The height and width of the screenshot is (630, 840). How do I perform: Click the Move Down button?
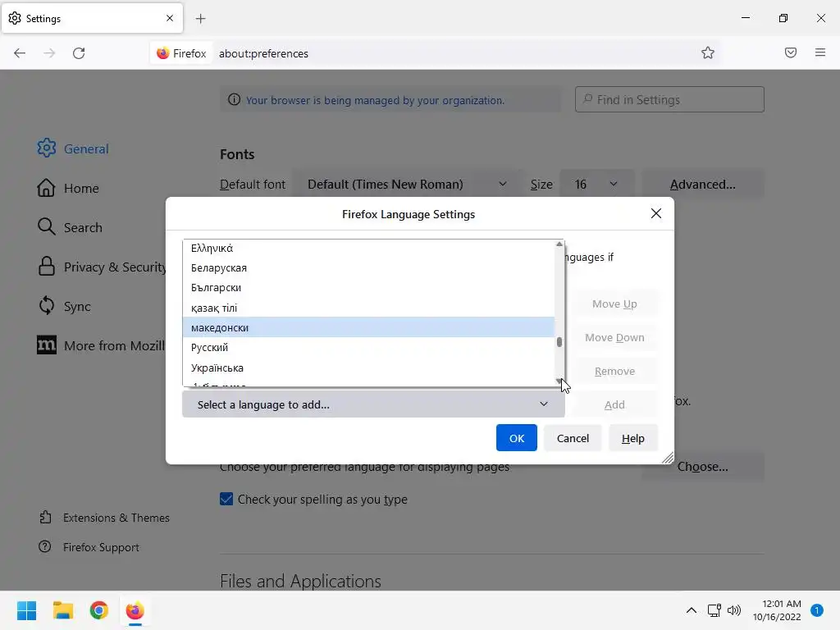[614, 337]
